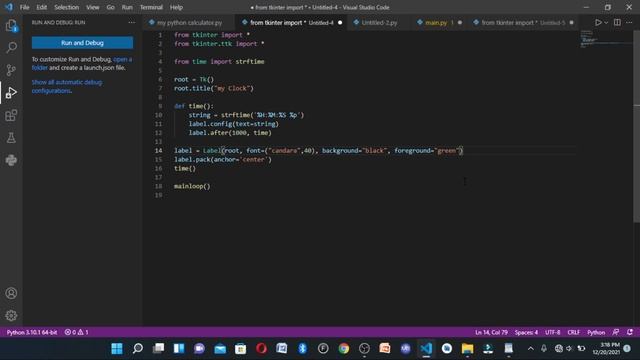Click the VS Code logo in title bar
640x360 pixels.
click(9, 7)
